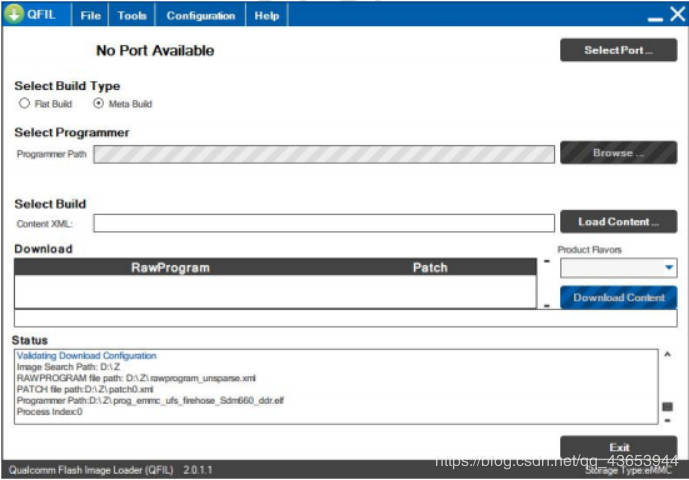Click the Status log scrollbar thumb
Screen dimensions: 689x480
(667, 407)
